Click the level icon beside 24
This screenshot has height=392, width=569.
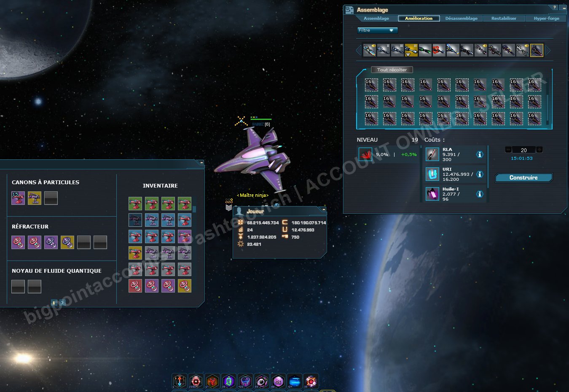241,230
